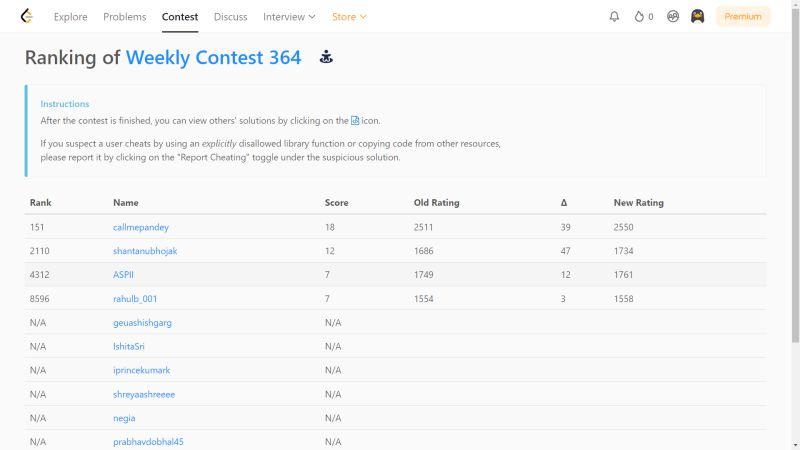Open the notifications bell
The height and width of the screenshot is (450, 800).
(x=614, y=16)
